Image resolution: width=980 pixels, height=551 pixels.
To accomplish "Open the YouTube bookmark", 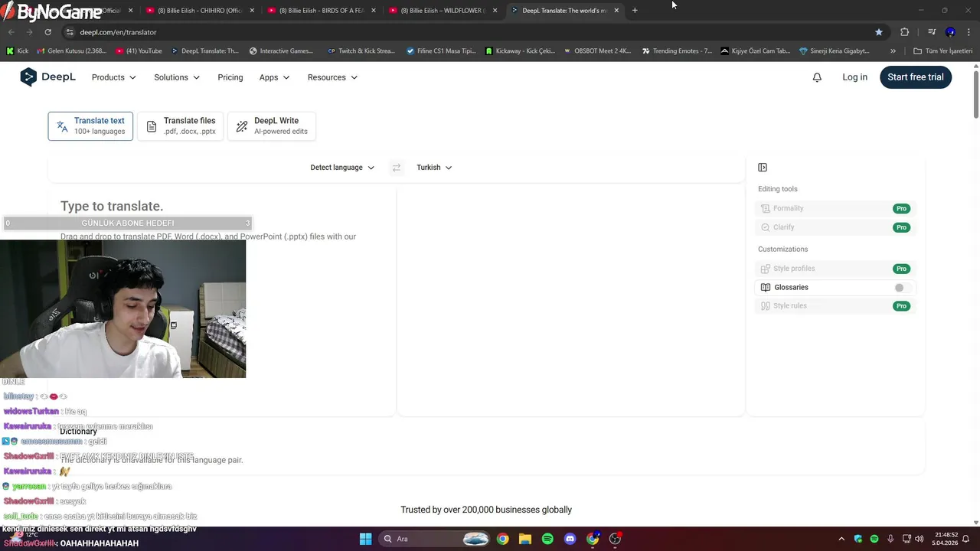I will (x=139, y=51).
